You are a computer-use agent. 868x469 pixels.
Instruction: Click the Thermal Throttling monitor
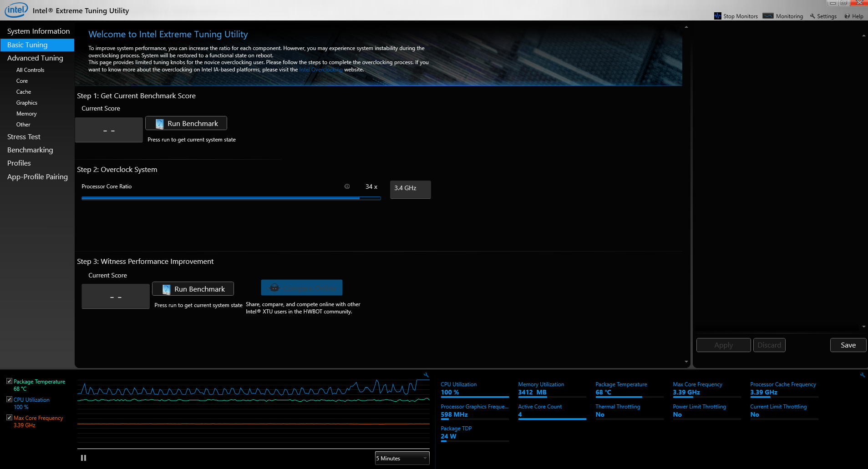point(629,412)
